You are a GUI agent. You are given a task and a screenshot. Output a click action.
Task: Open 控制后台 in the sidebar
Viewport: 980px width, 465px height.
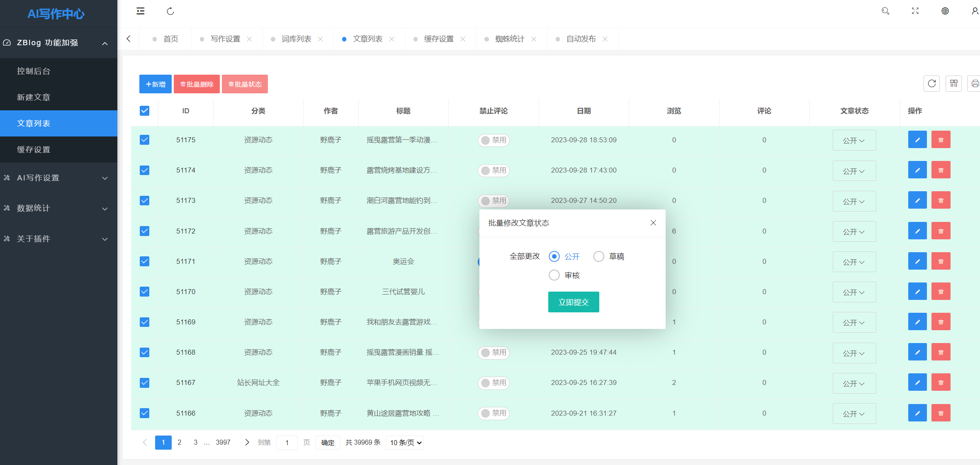58,71
